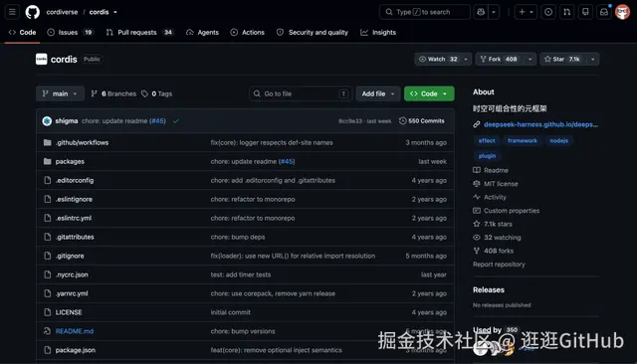
Task: Switch to the Agents tab
Action: coord(202,33)
